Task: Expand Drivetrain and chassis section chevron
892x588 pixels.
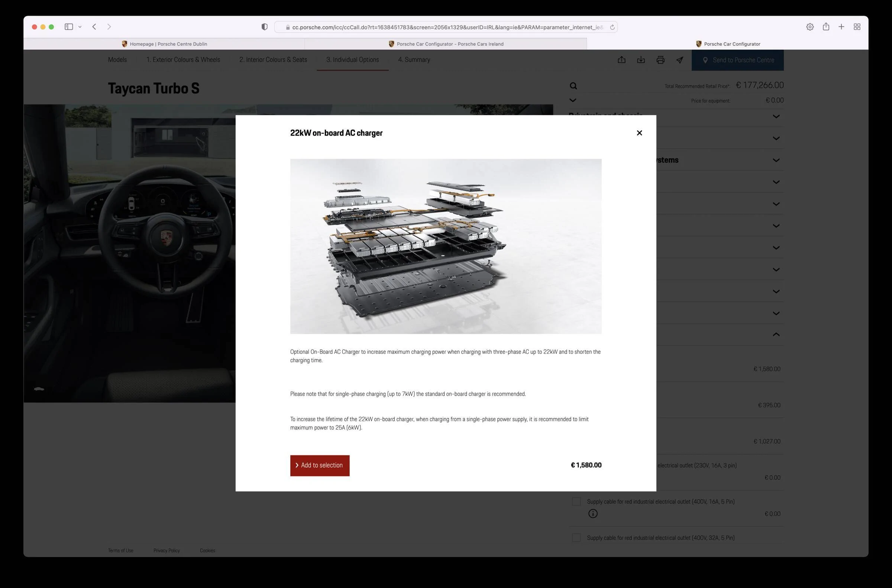Action: coord(776,117)
